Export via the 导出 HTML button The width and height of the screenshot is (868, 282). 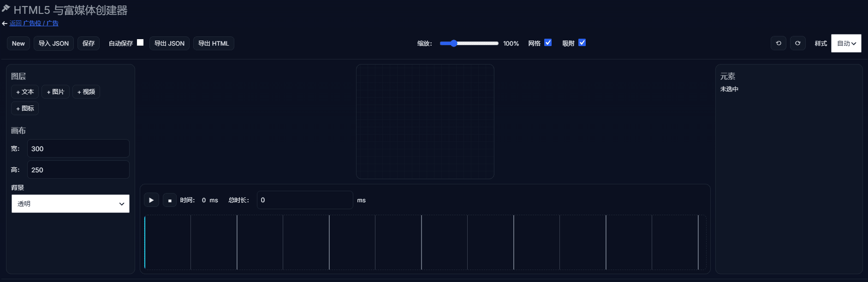coord(214,43)
